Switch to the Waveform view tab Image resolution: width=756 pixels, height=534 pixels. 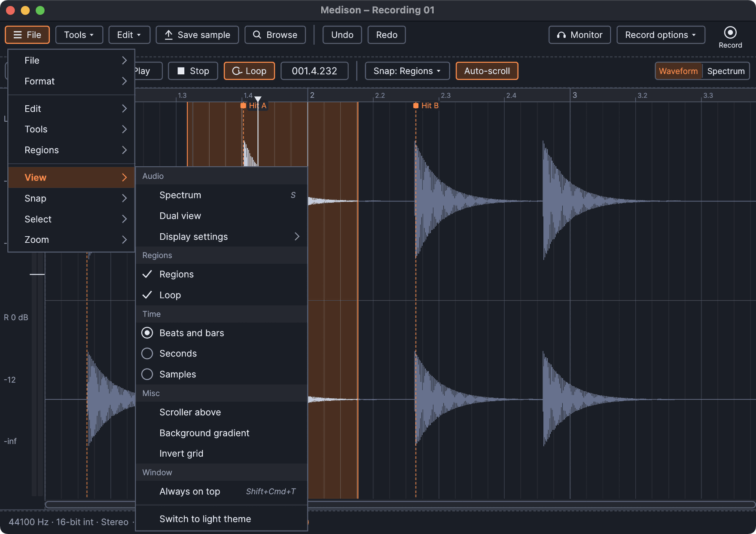coord(678,71)
